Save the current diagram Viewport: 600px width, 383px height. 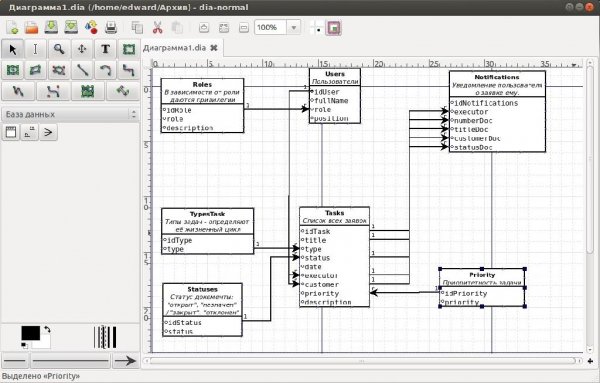coord(51,28)
